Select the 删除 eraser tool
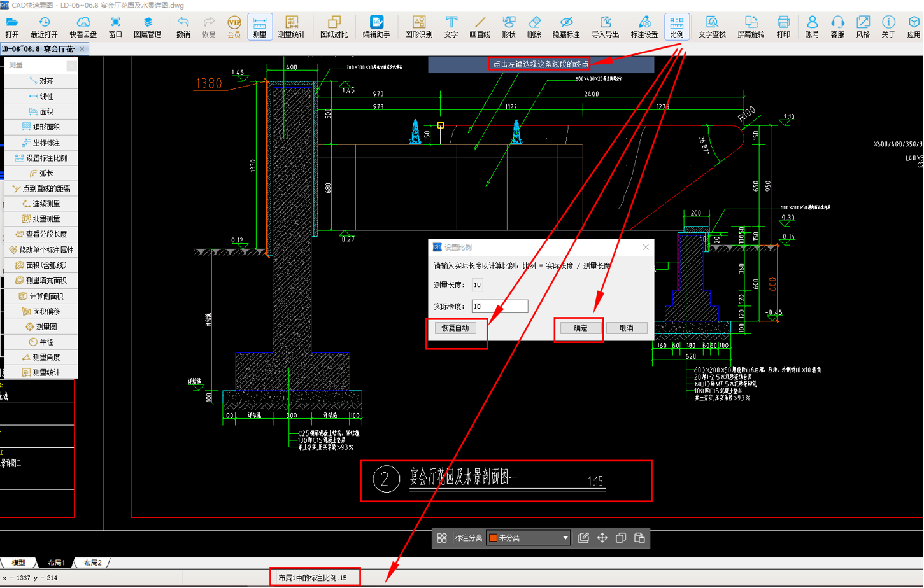Screen dimensions: 924x588 [534, 27]
